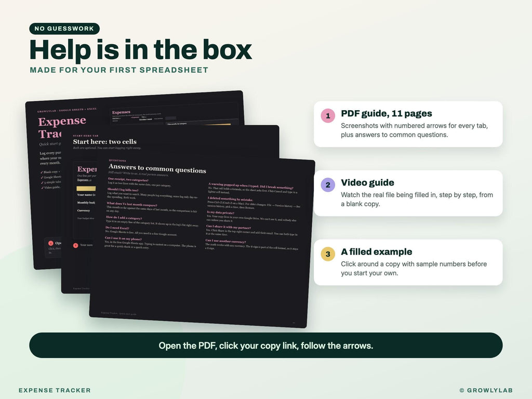This screenshot has width=532, height=399.
Task: Open the 'A filled example' card
Action: point(408,262)
